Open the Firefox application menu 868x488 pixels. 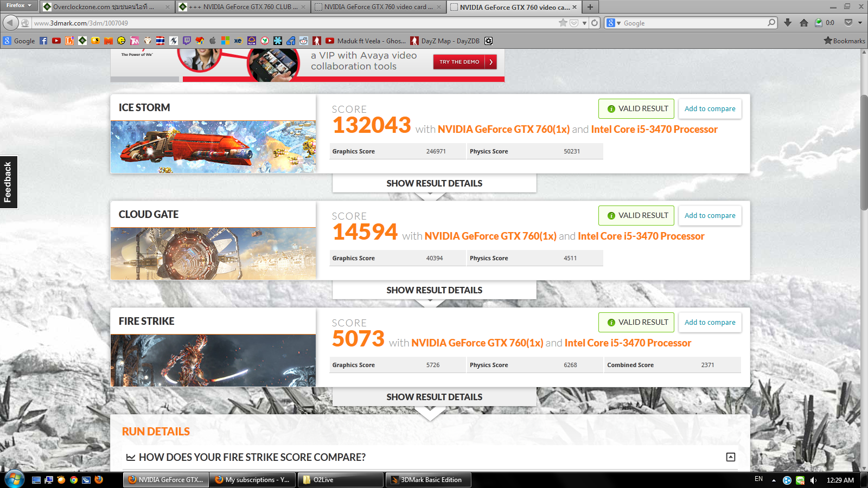coord(19,5)
